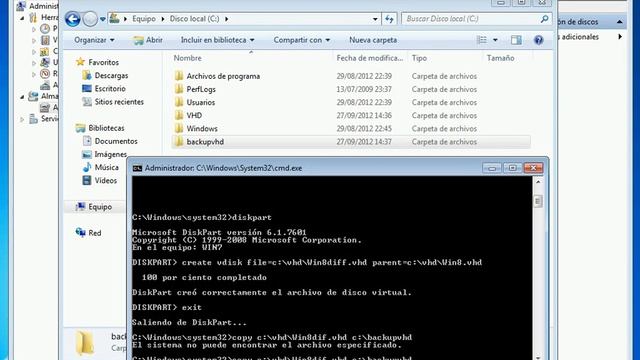Image resolution: width=640 pixels, height=360 pixels.
Task: Select the Usuarios folder icon
Action: (179, 102)
